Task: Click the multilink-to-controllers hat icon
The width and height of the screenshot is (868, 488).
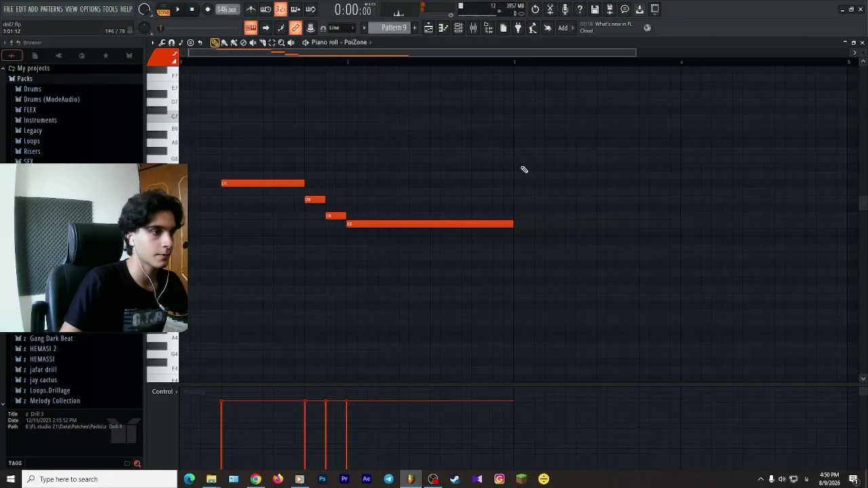Action: [x=311, y=28]
